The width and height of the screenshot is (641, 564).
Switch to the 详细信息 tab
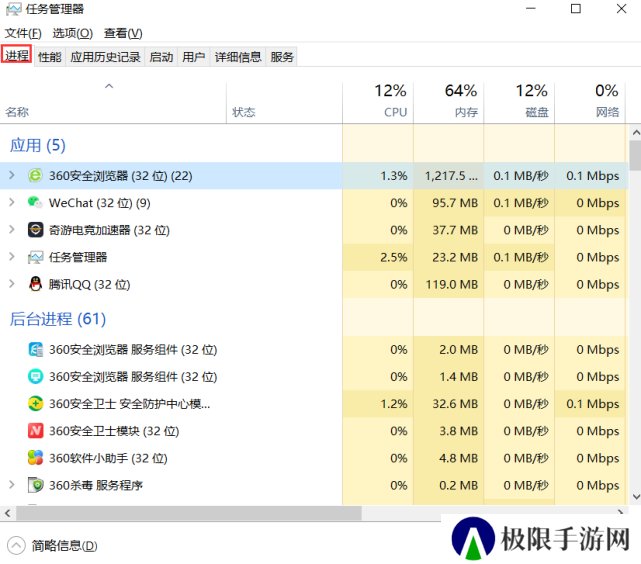(238, 57)
